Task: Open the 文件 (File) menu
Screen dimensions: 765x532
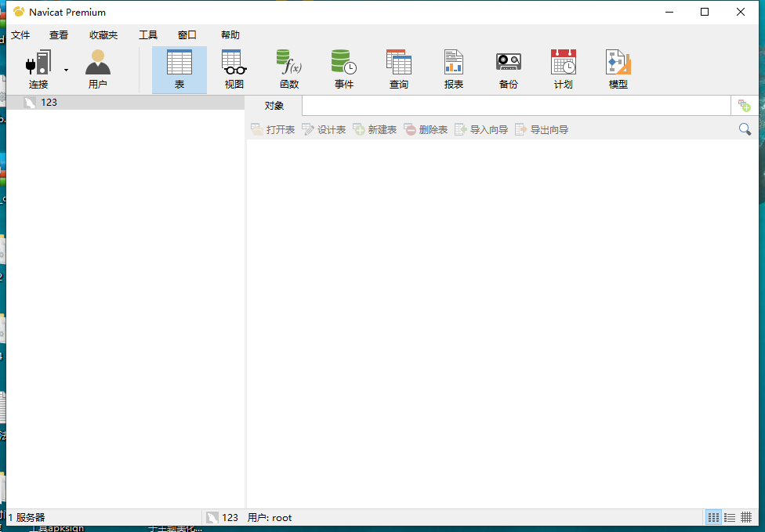Action: [20, 35]
